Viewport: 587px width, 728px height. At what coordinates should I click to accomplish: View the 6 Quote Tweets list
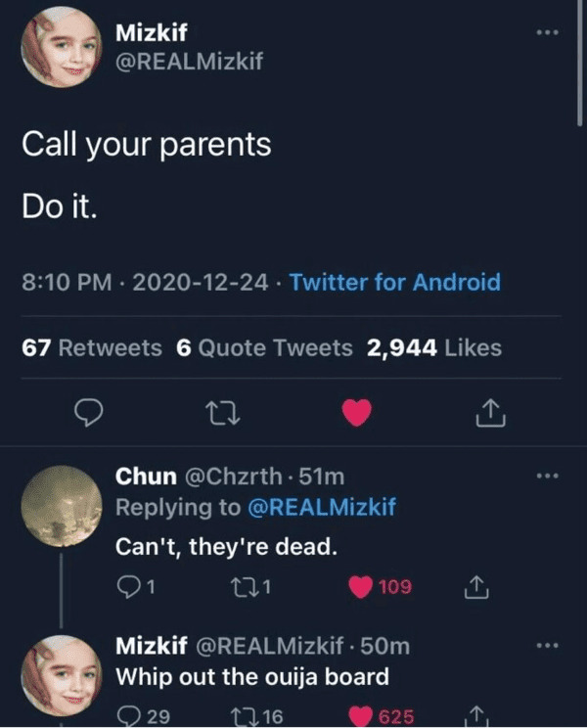pyautogui.click(x=264, y=347)
